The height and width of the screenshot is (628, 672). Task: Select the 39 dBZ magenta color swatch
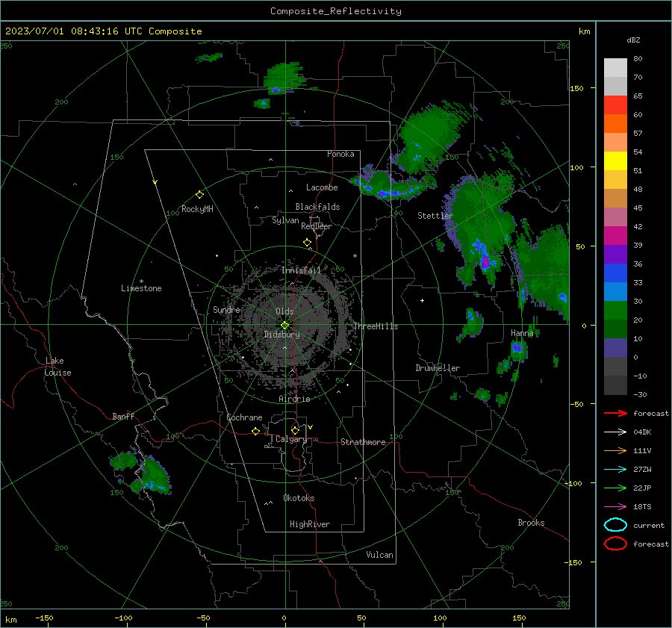(x=615, y=235)
